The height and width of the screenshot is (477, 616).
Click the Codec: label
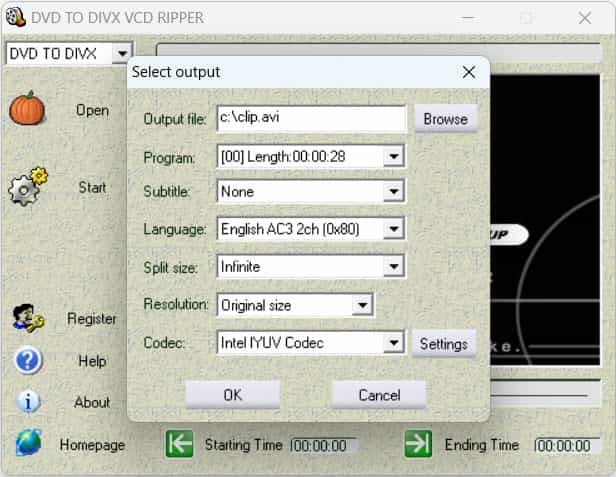(x=164, y=343)
